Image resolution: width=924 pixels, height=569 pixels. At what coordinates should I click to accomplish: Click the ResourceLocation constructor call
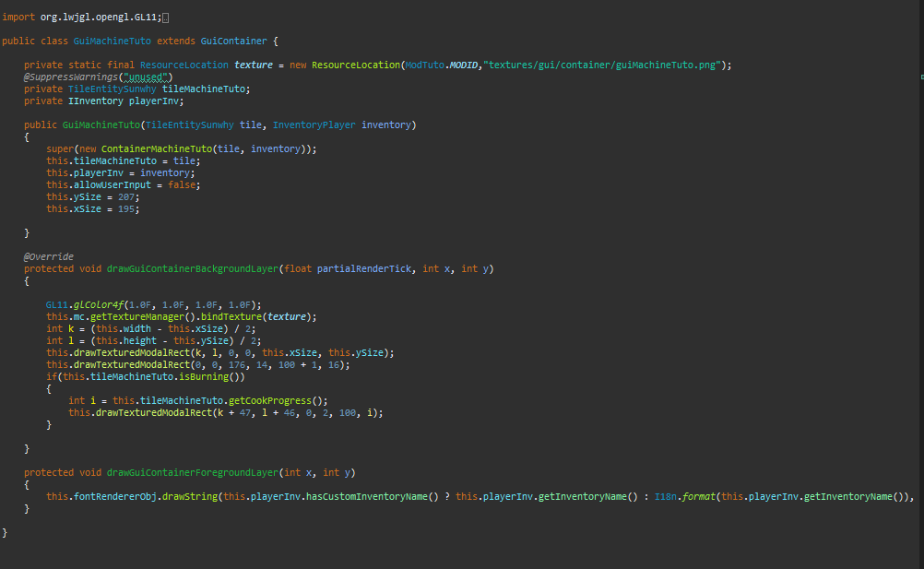355,65
